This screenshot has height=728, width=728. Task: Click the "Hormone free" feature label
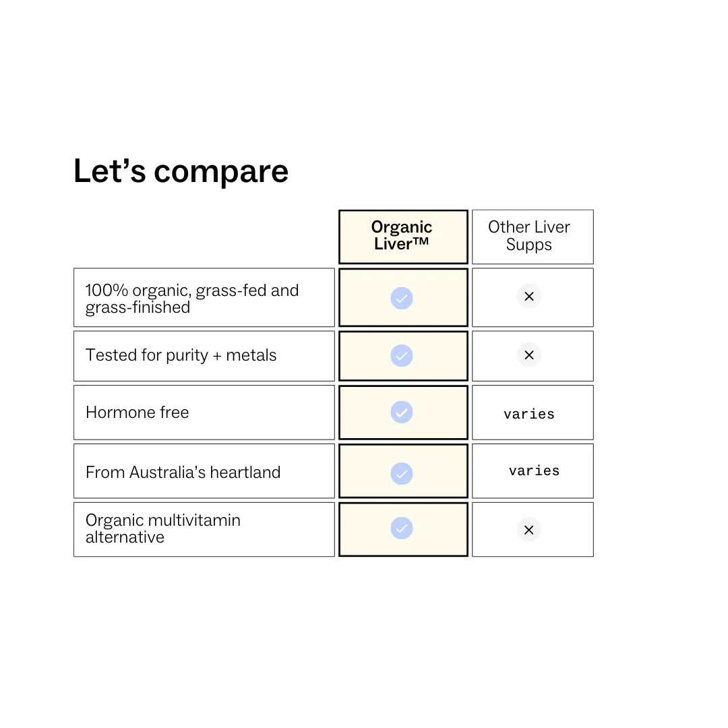(x=138, y=413)
